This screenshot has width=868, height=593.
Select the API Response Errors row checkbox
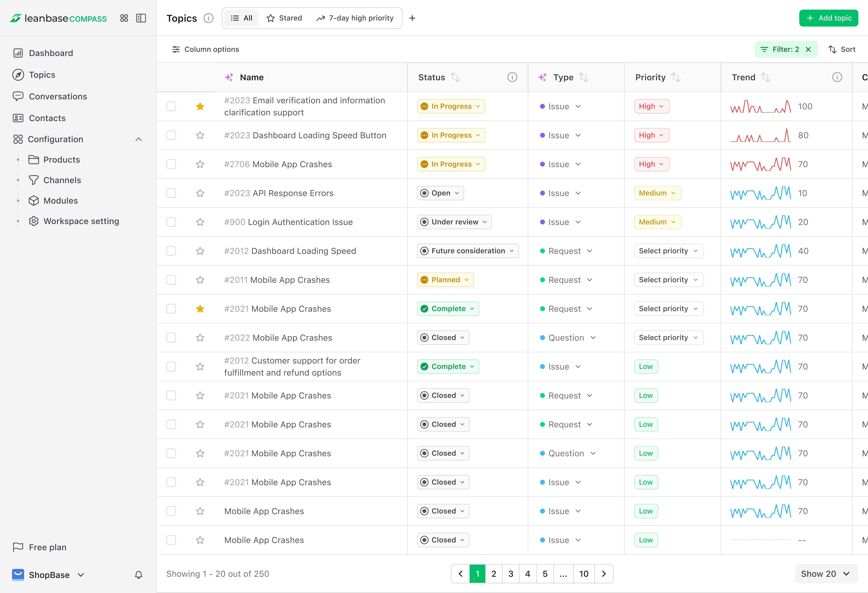tap(171, 193)
